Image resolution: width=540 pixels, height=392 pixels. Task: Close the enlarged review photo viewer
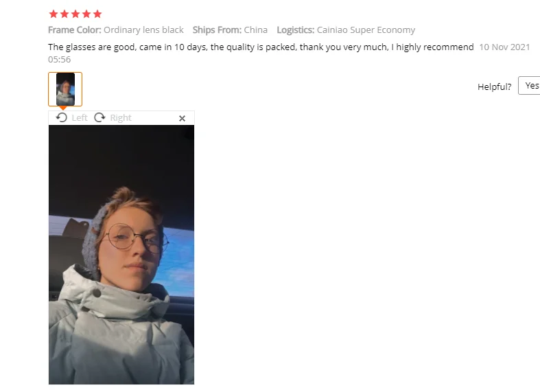coord(183,119)
